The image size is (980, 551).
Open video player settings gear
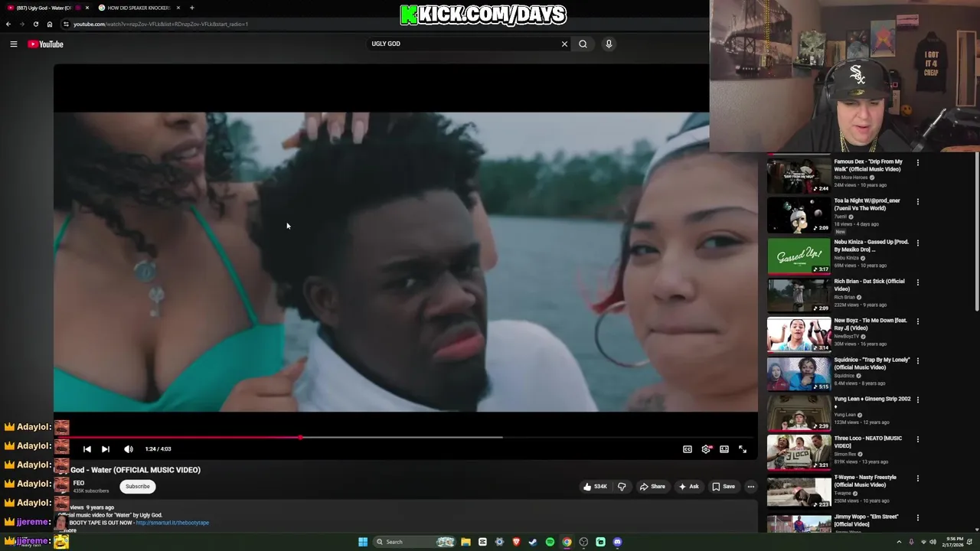click(x=706, y=449)
